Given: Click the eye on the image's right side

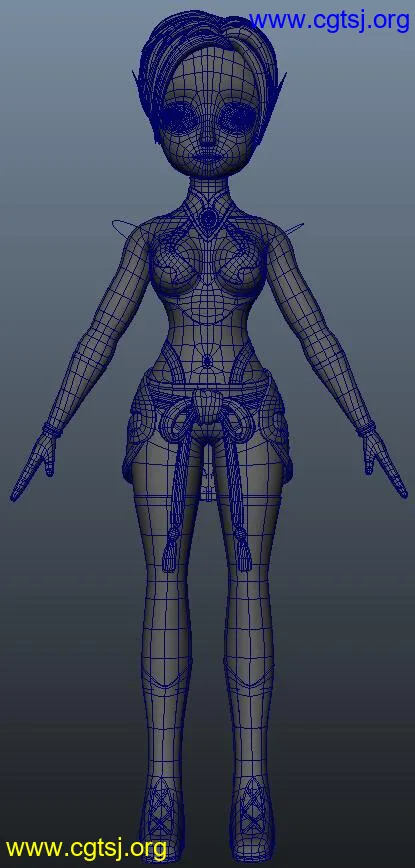Looking at the screenshot, I should click(x=237, y=116).
